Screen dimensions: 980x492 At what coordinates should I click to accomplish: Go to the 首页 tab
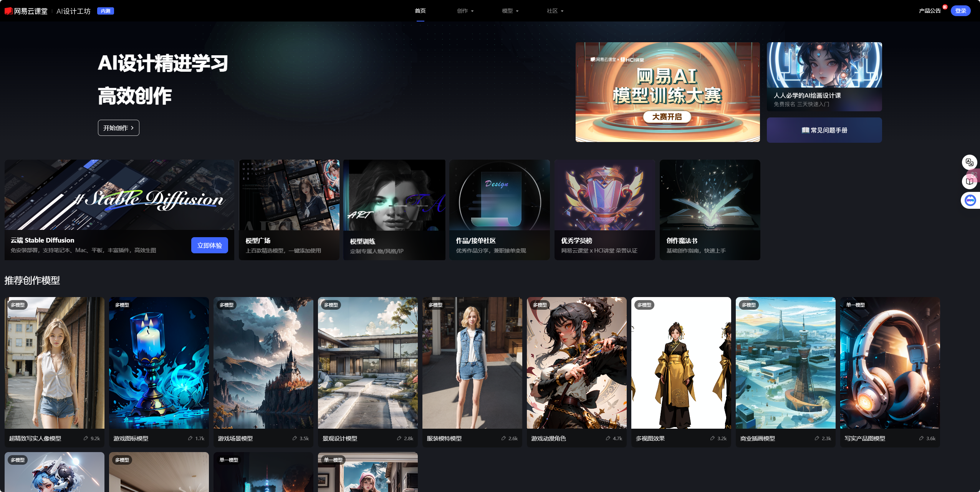(420, 11)
